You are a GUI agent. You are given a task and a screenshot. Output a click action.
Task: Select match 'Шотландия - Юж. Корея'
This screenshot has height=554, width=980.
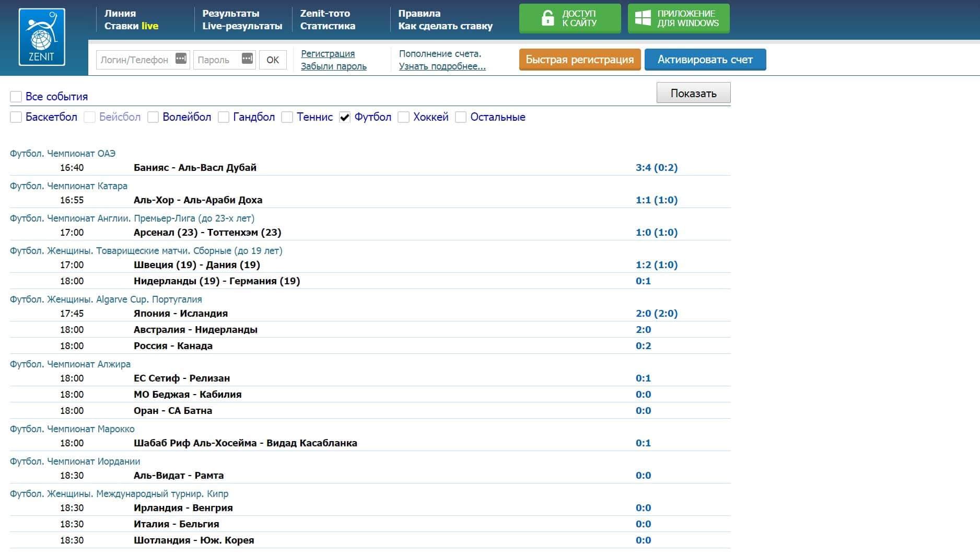(x=194, y=540)
